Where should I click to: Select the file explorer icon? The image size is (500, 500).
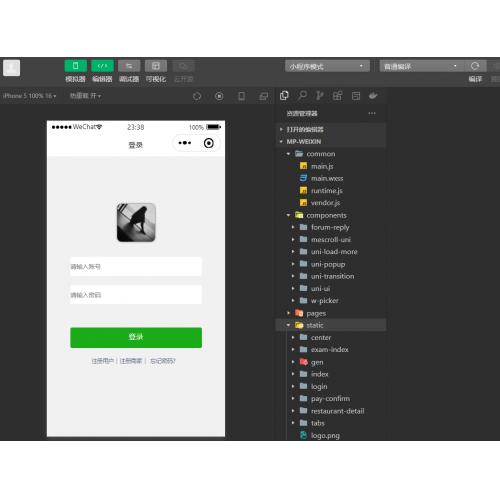(x=284, y=96)
